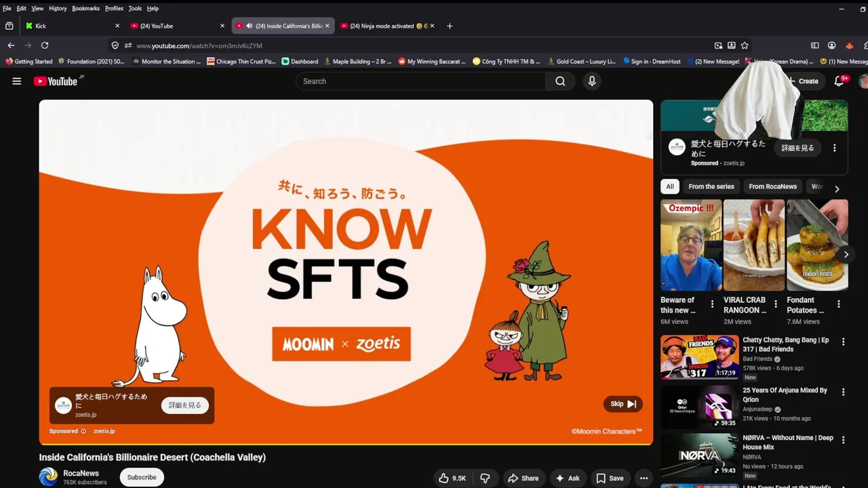This screenshot has height=488, width=868.
Task: Open the View menu
Action: (x=37, y=8)
